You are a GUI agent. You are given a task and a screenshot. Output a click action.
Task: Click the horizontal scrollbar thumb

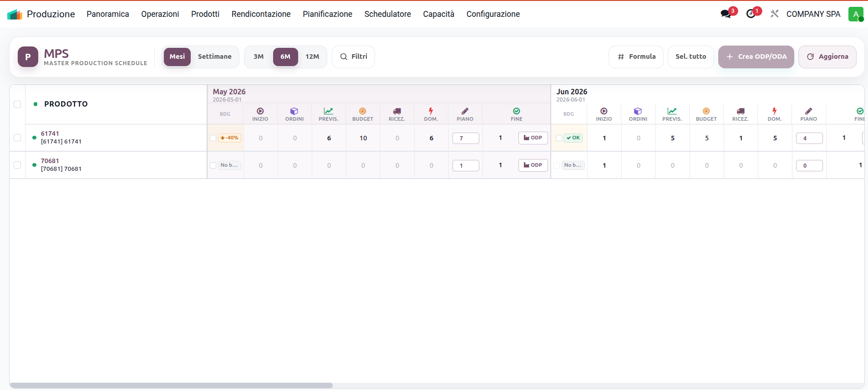pos(171,385)
